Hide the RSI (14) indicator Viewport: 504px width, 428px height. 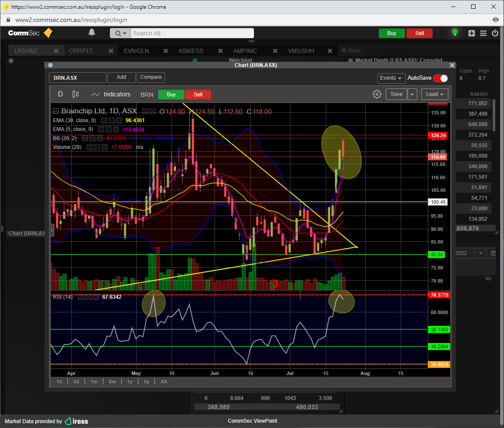(81, 297)
